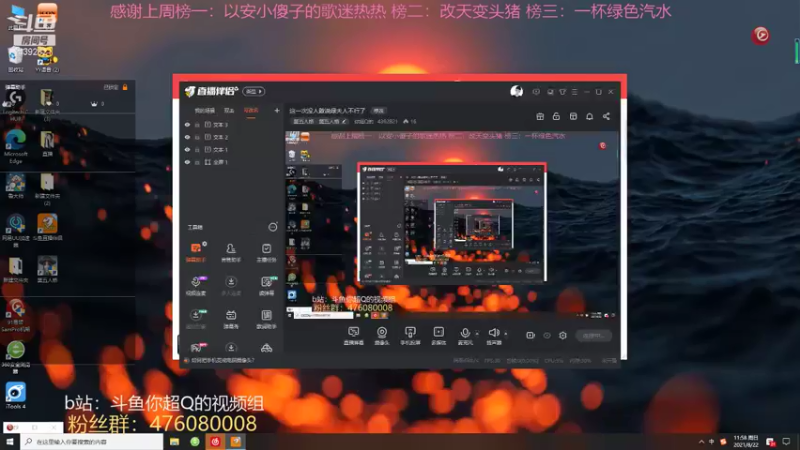Open the checkmark task tool in toolbox
This screenshot has width=800, height=450.
click(x=266, y=252)
